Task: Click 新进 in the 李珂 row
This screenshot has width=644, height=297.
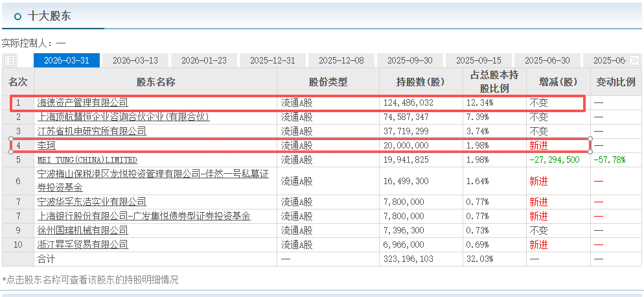Action: pos(538,146)
